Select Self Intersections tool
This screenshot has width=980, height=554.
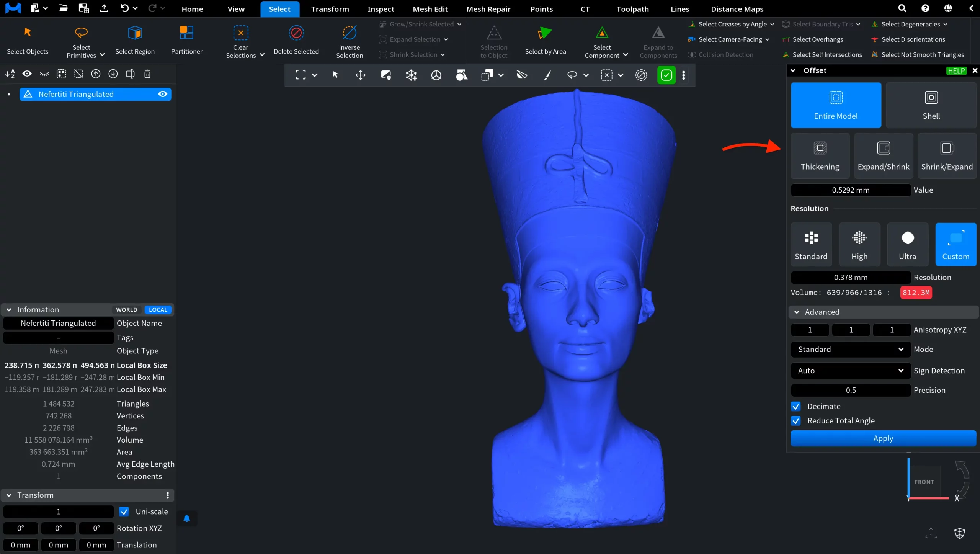[x=823, y=55]
